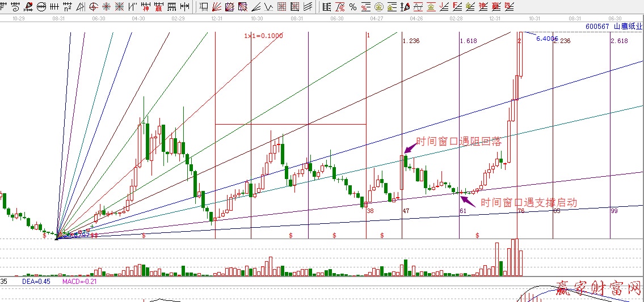Select the spiral drawing tool
Screen dimensions: 644x302
click(16, 7)
